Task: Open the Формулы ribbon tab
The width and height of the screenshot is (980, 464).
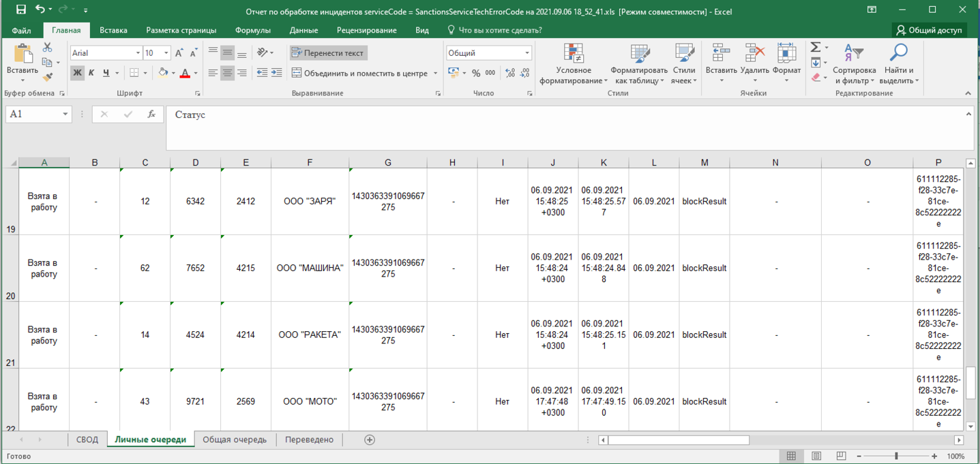Action: (252, 30)
